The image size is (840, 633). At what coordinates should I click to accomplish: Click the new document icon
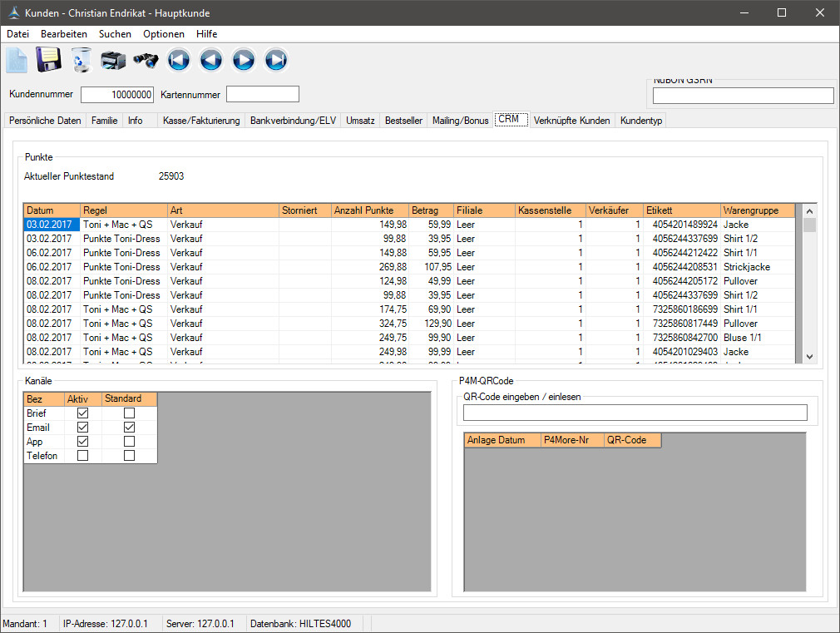click(x=17, y=60)
